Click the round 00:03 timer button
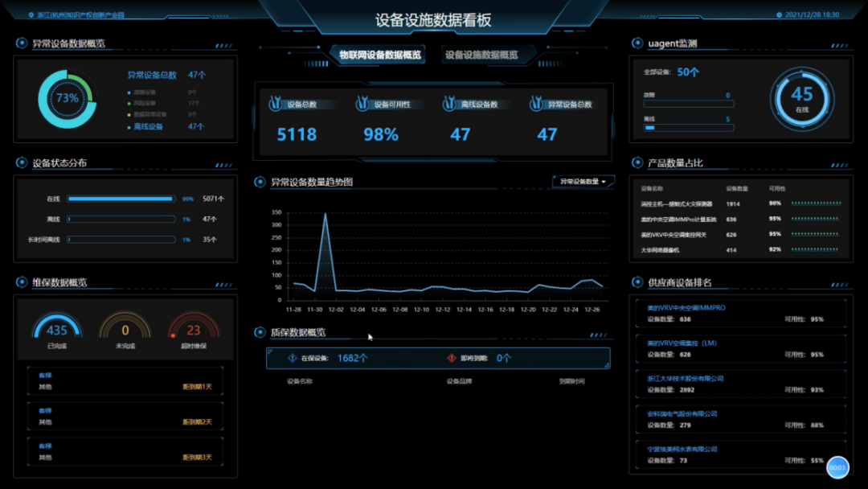868x489 pixels. point(837,466)
